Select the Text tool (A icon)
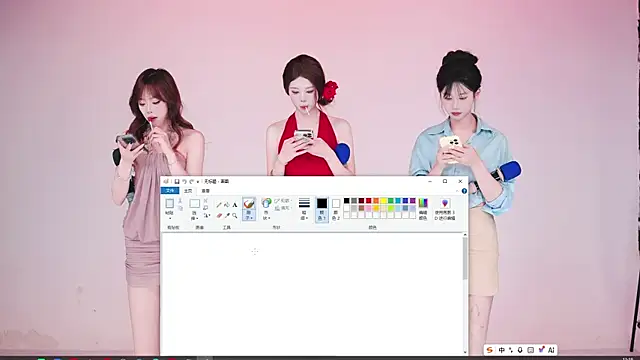Viewport: 640px width, 360px height. tap(235, 204)
